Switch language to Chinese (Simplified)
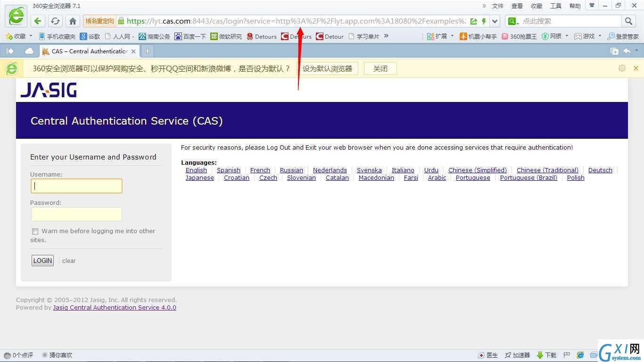The width and height of the screenshot is (644, 362). (478, 170)
